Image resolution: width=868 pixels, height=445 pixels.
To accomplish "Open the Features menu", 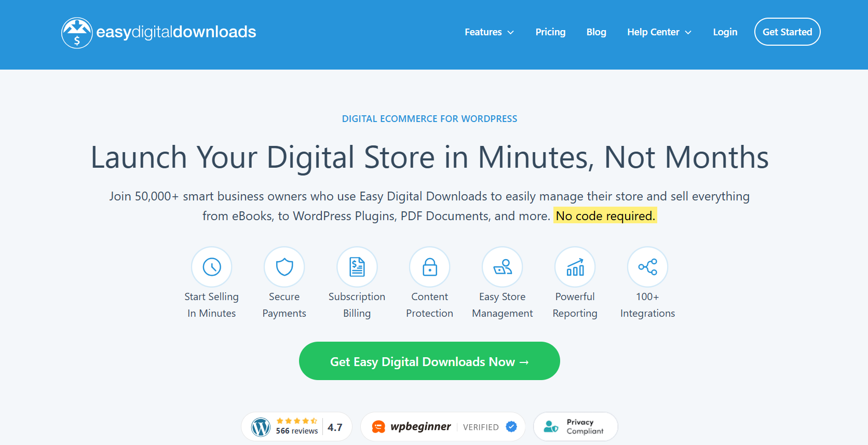I will coord(489,32).
